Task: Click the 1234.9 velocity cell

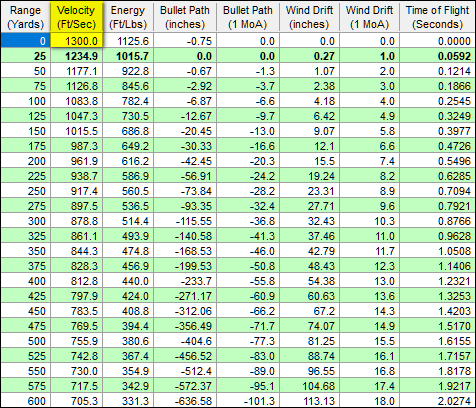Action: pos(76,56)
